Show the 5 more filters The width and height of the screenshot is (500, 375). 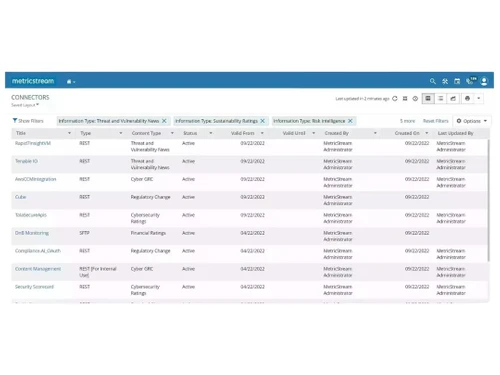407,121
